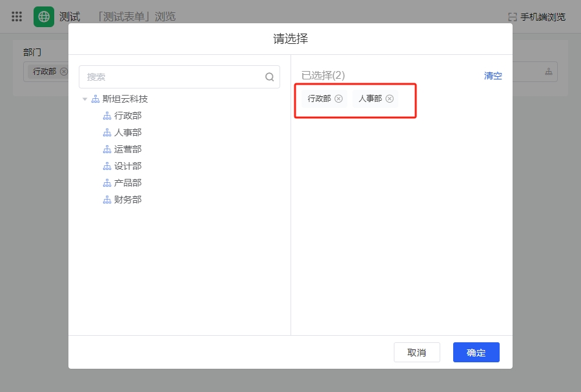The width and height of the screenshot is (581, 392).
Task: Remove 行政部 tag in selected list
Action: [339, 99]
